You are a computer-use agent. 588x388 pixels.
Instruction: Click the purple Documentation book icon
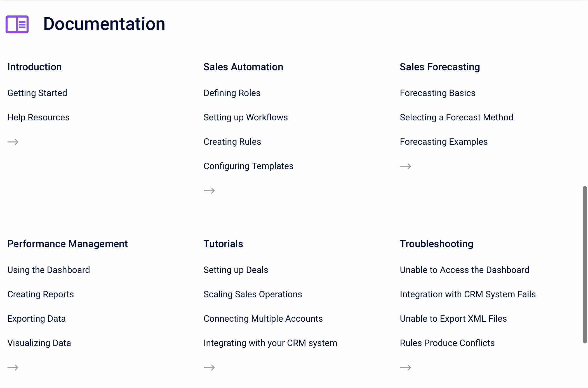point(17,24)
